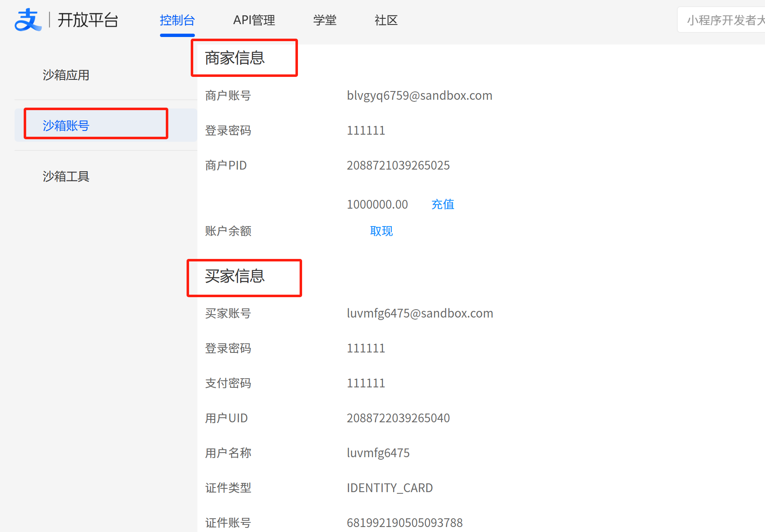Click the Alipay logo icon
Viewport: 765px width, 532px height.
pyautogui.click(x=28, y=20)
